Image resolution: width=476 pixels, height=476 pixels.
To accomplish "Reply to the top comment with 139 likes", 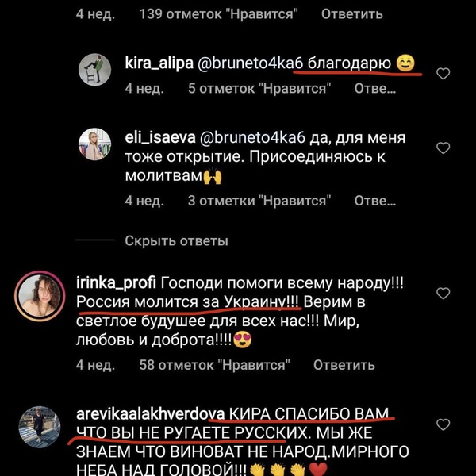I will click(x=352, y=14).
